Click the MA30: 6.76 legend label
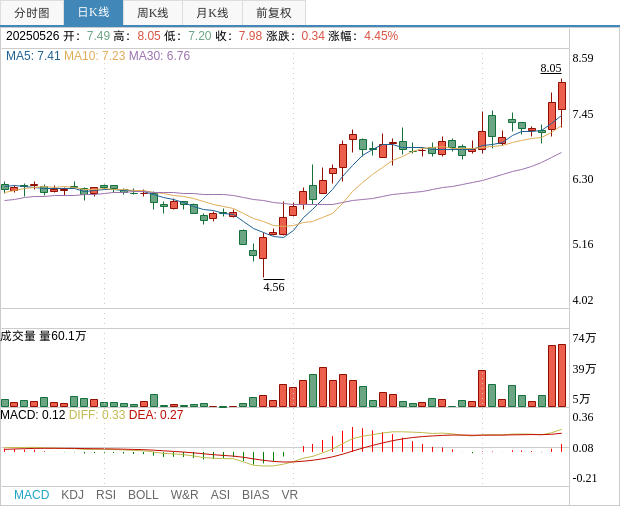Image resolution: width=620 pixels, height=506 pixels. pyautogui.click(x=159, y=56)
